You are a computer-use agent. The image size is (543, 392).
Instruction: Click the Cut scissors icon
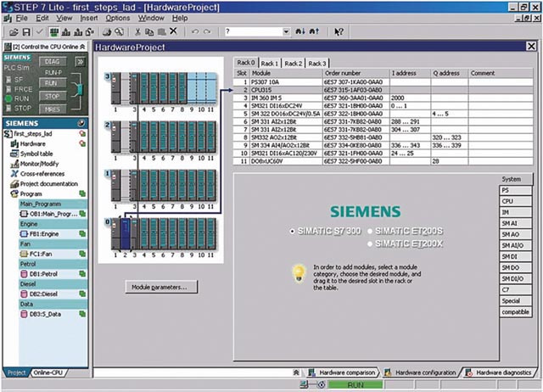tap(137, 31)
